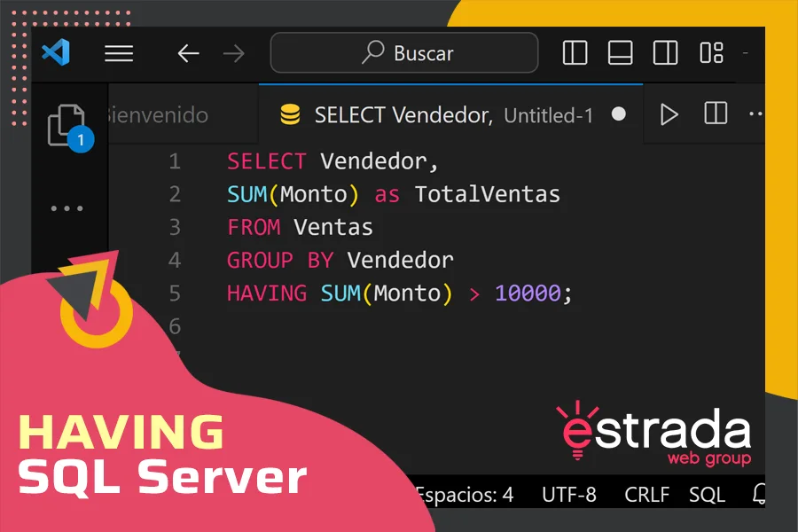The height and width of the screenshot is (532, 798).
Task: Toggle the bottom panel visibility
Action: [620, 53]
